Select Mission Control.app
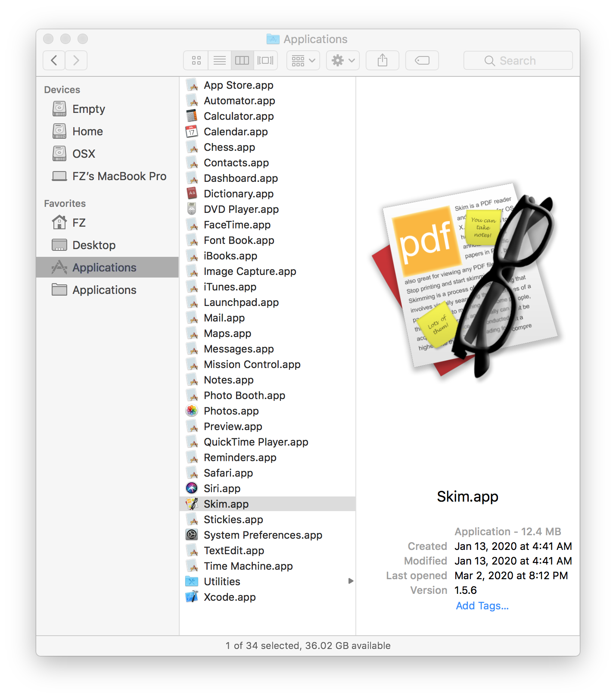Image resolution: width=616 pixels, height=699 pixels. pyautogui.click(x=268, y=364)
